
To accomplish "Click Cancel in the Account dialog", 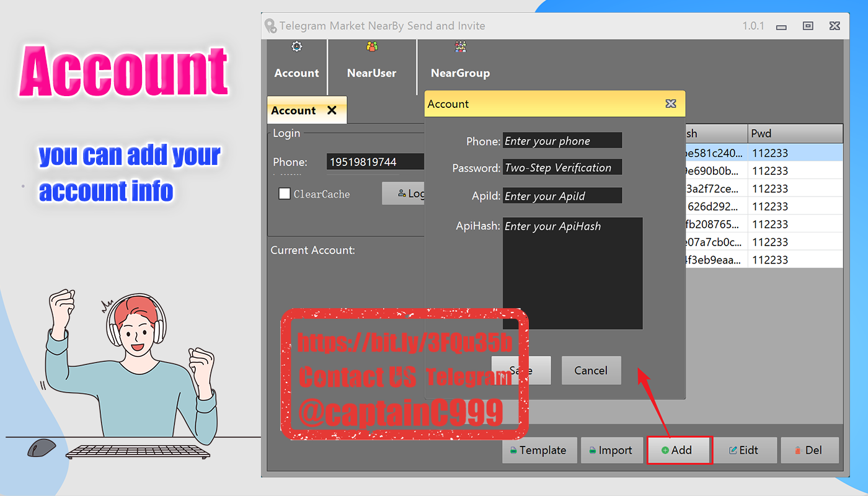I will click(591, 370).
